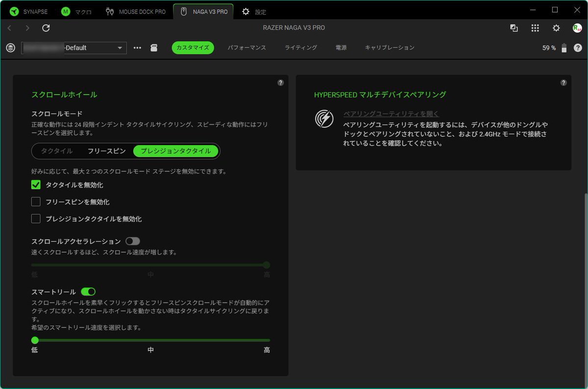
Task: Open the MOUSE DOCK PRO tab
Action: (x=136, y=11)
